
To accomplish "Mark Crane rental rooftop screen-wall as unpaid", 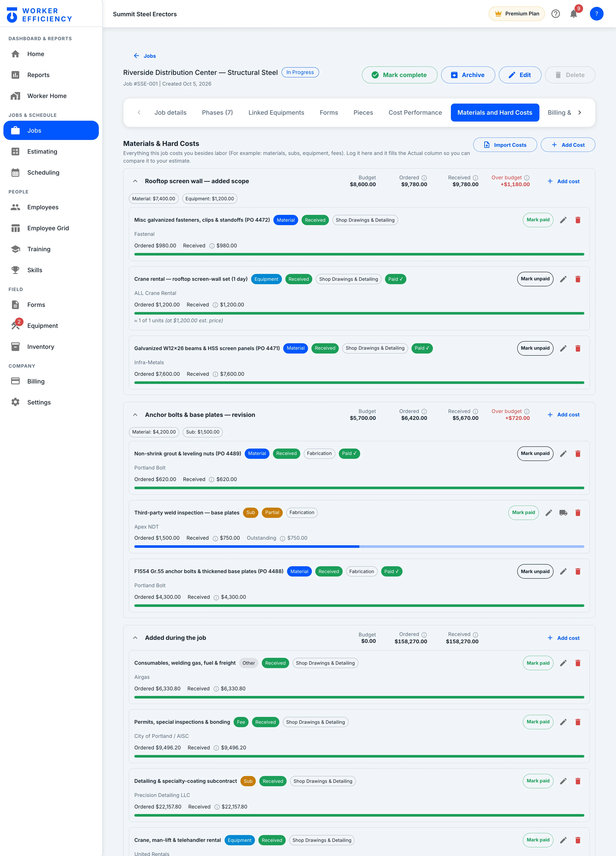I will point(535,279).
